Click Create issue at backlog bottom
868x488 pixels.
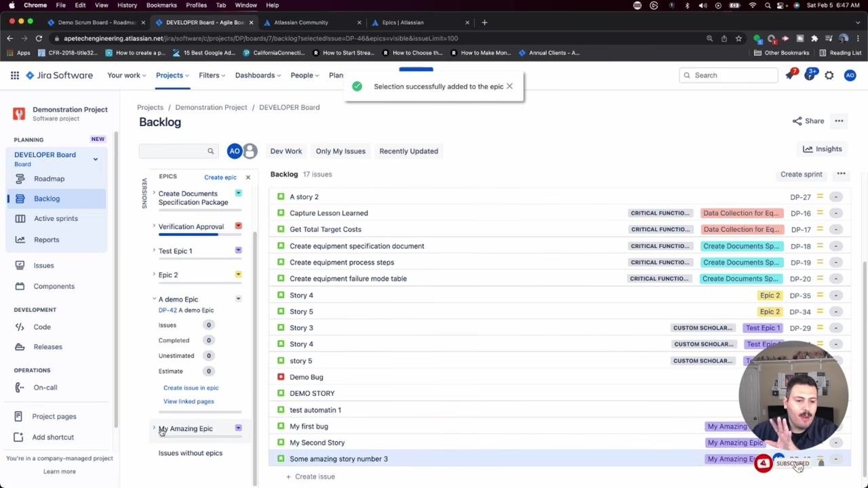[x=310, y=476]
